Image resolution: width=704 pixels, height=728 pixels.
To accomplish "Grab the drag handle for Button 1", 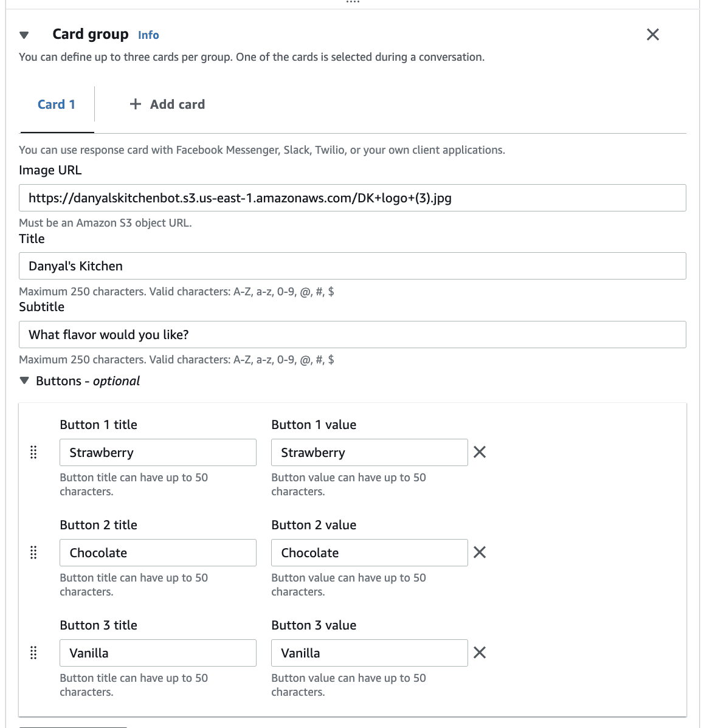I will (x=33, y=452).
